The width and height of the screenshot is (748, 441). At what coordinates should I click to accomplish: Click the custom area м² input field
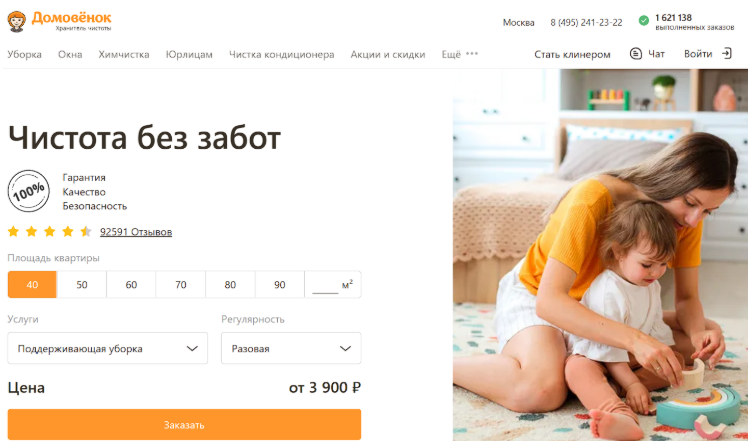click(332, 284)
